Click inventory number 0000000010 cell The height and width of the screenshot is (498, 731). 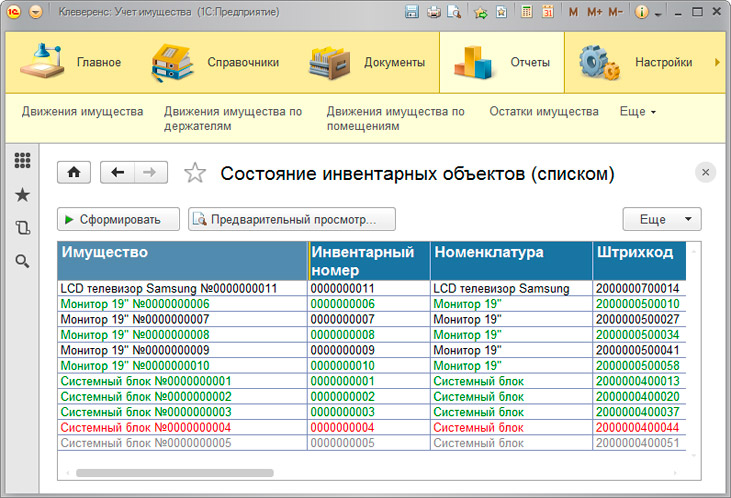[369, 365]
